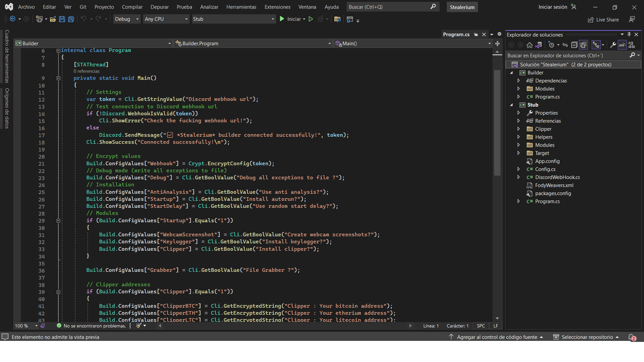Click the navigate backward arrow in toolbar
This screenshot has width=644, height=362.
tap(13, 19)
